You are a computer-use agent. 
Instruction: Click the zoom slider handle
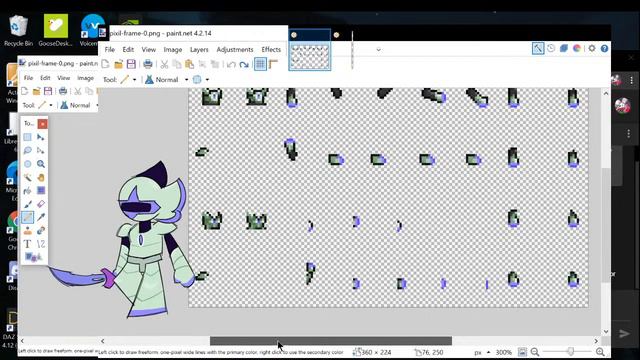point(571,352)
